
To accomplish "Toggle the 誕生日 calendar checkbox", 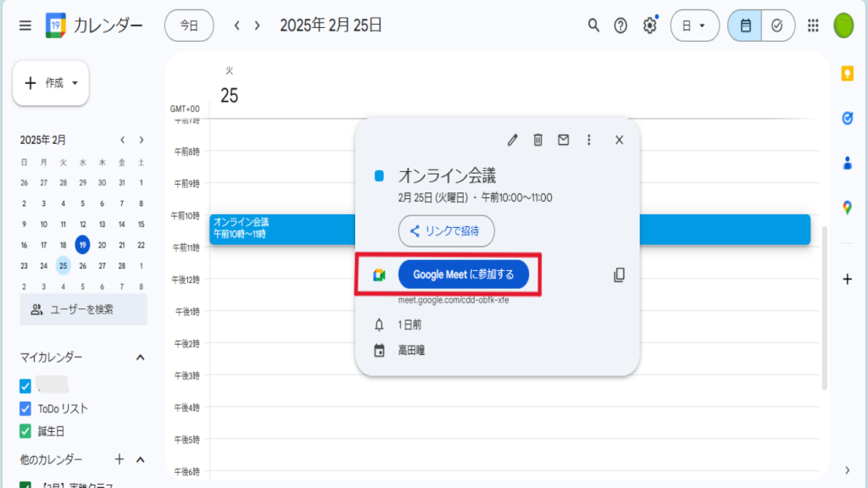I will (25, 431).
